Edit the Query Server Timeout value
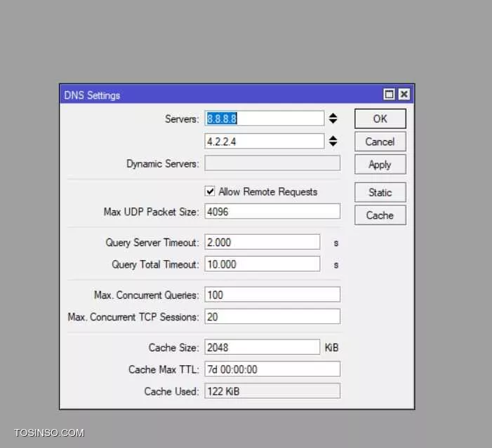The image size is (492, 448). [262, 242]
